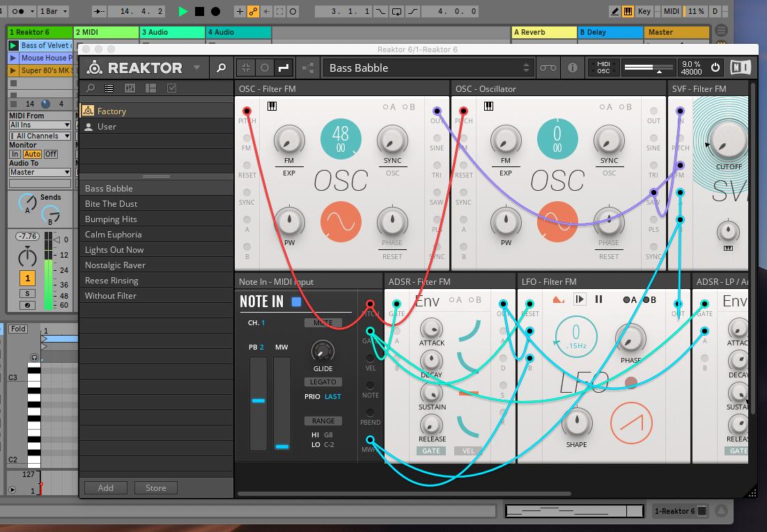Stop playback with the square stop button
Screen dimensions: 767x532
pos(199,11)
